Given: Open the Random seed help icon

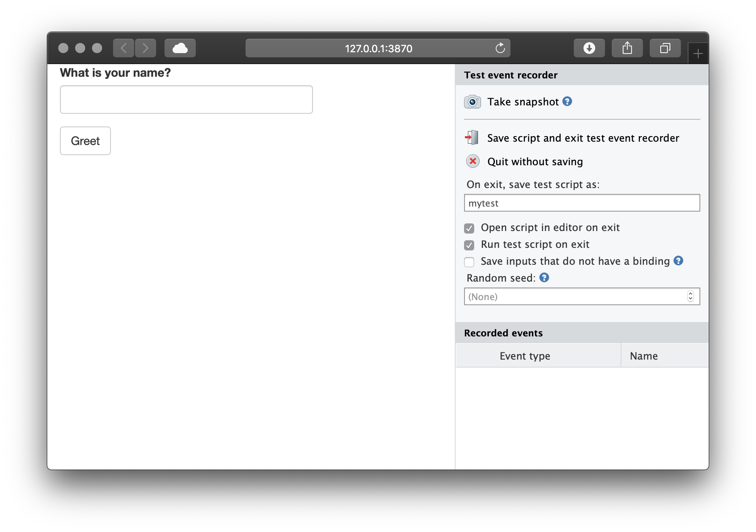Looking at the screenshot, I should (544, 278).
